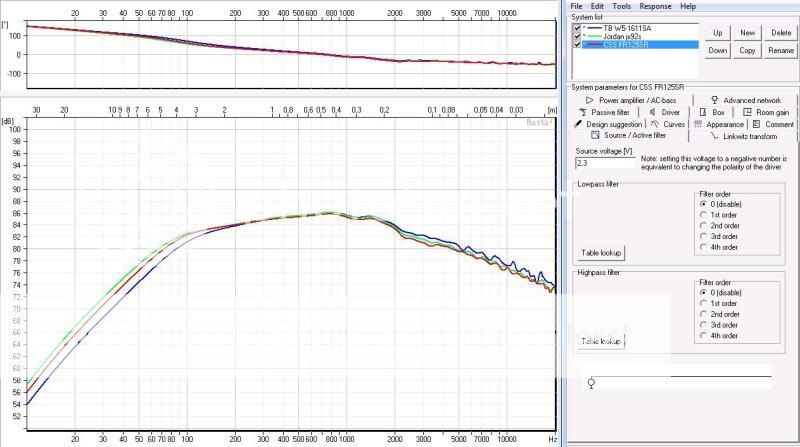Select the Design suggestion pencil icon
The height and width of the screenshot is (447, 800).
point(579,124)
